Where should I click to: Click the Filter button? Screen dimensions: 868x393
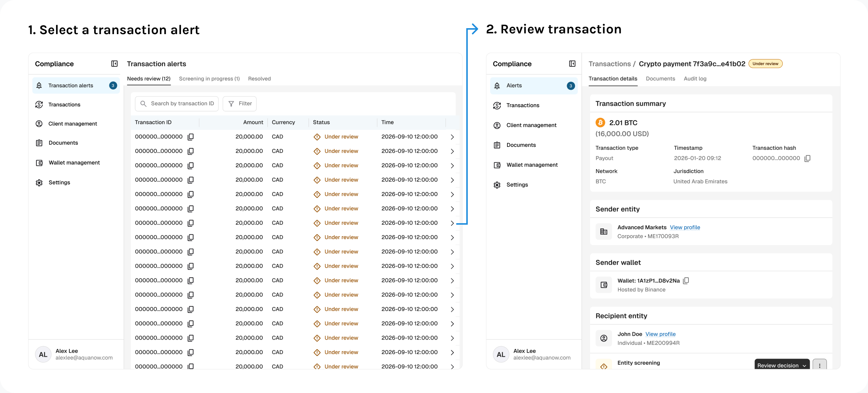[240, 104]
